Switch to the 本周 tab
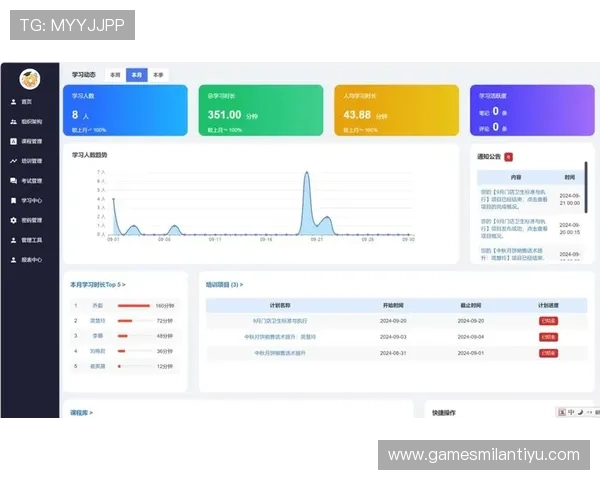 pos(115,75)
